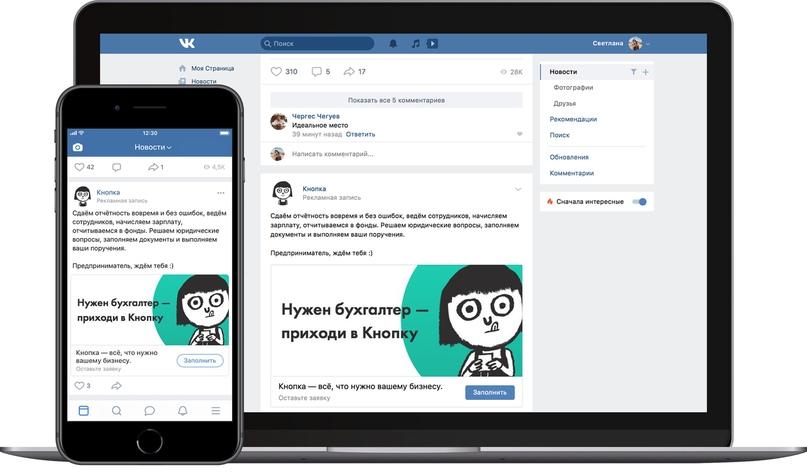Share the laptop post with 17 reposts
Image resolution: width=807 pixels, height=473 pixels.
[349, 72]
